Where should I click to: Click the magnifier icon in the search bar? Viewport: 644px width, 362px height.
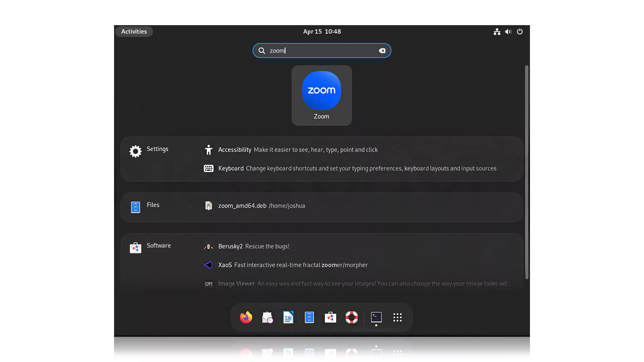pyautogui.click(x=262, y=51)
